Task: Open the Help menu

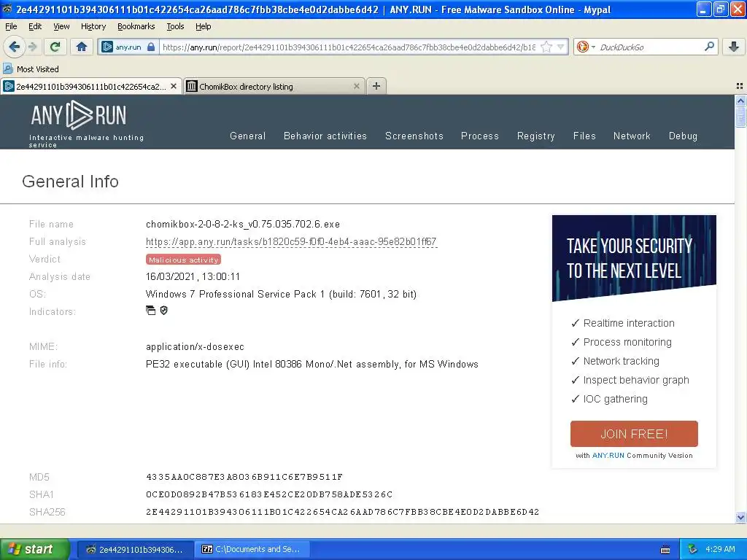Action: coord(204,26)
